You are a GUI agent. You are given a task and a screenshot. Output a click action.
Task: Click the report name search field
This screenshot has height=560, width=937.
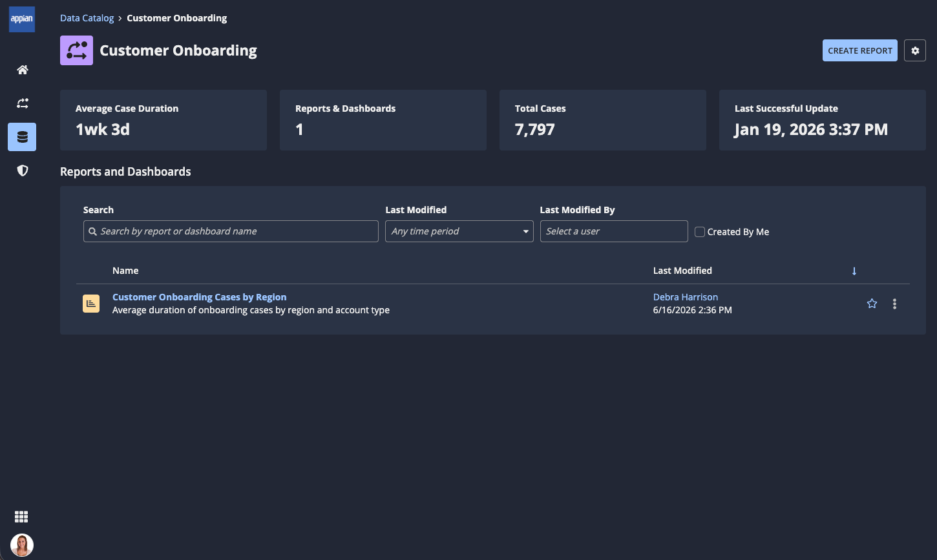231,231
